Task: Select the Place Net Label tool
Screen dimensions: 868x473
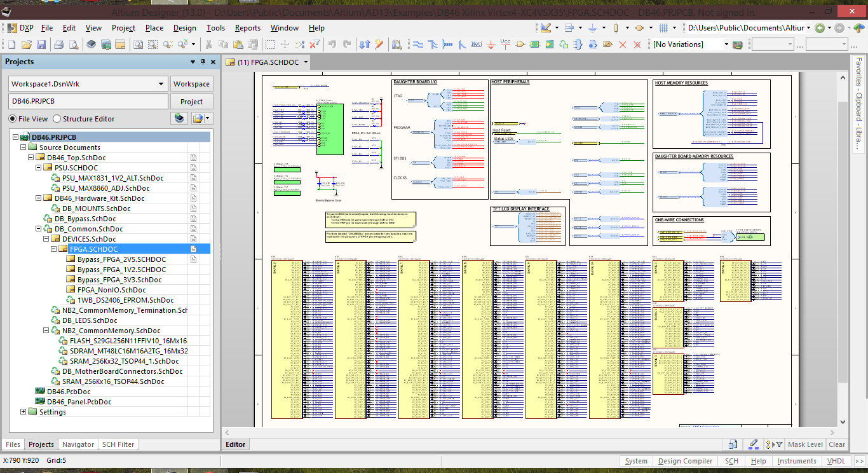Action: (x=477, y=45)
